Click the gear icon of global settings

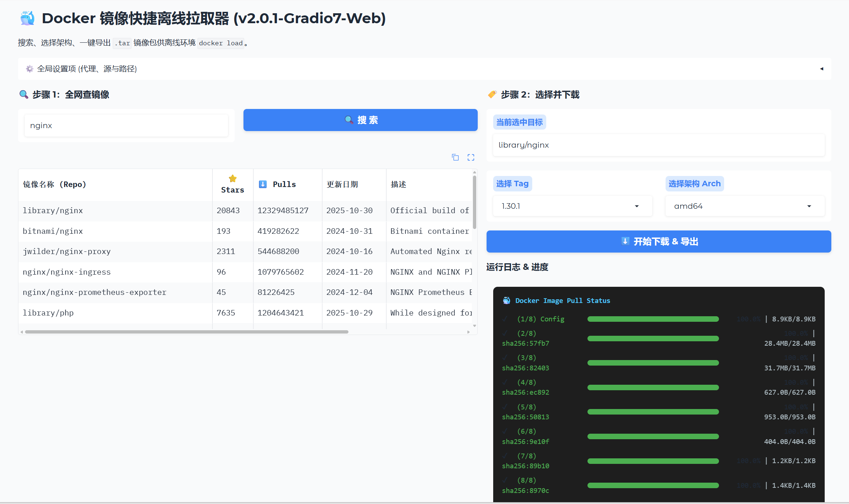[x=29, y=69]
